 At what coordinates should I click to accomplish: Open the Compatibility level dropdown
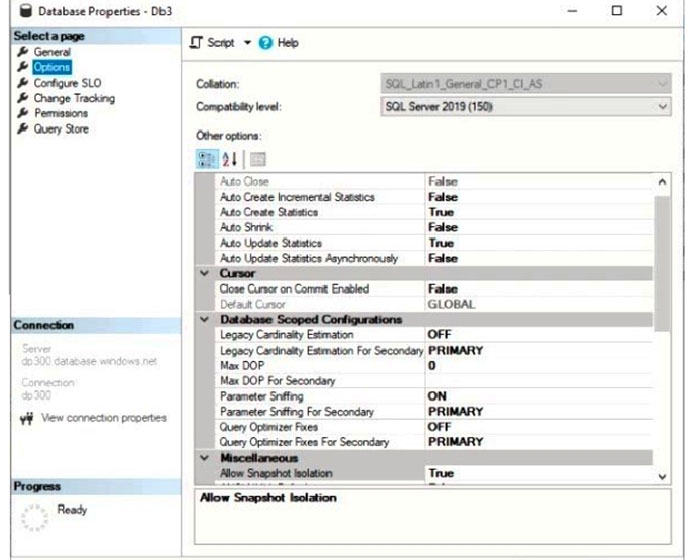tap(662, 105)
